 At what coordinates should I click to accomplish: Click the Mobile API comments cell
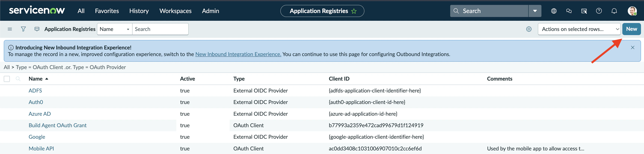tap(535, 149)
